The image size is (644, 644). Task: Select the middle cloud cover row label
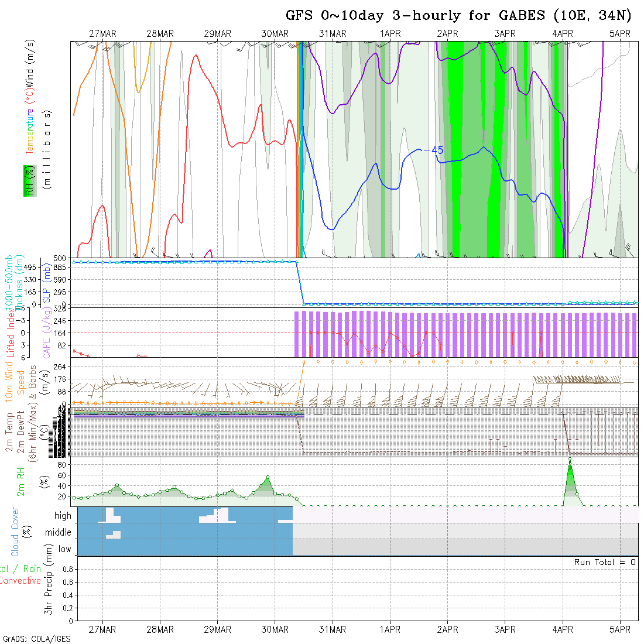click(x=59, y=532)
